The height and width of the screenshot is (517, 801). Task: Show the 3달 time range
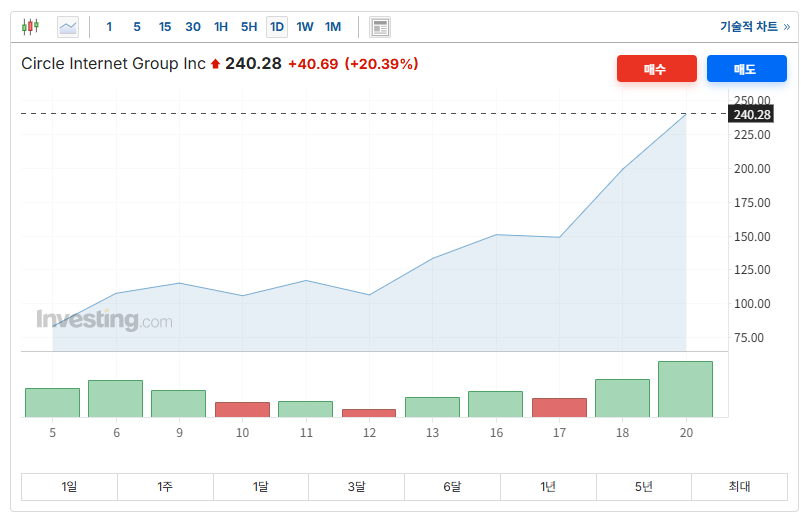tap(357, 486)
